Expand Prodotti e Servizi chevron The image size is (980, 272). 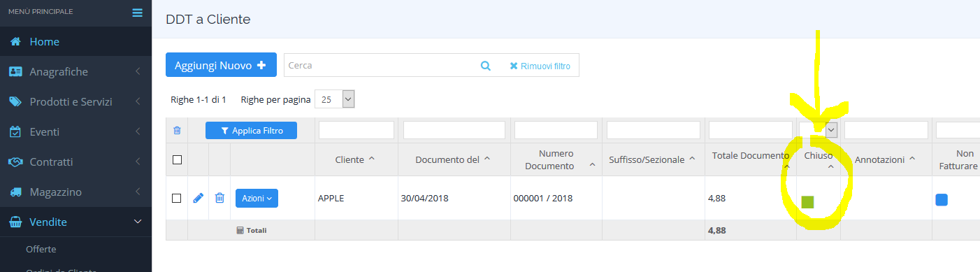[138, 102]
